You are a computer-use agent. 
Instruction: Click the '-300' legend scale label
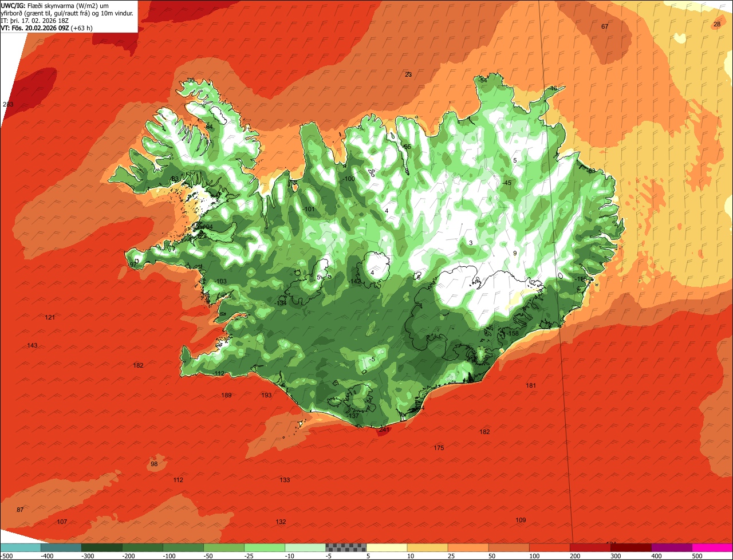coord(88,556)
